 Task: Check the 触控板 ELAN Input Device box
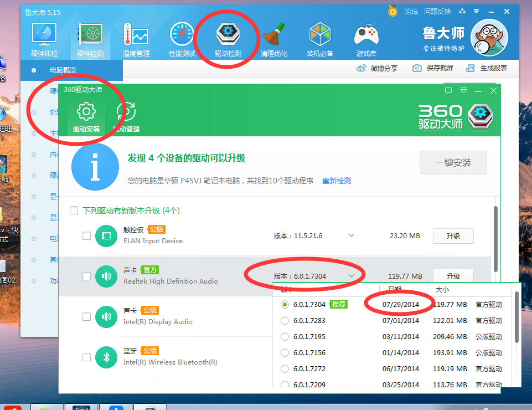coord(86,235)
